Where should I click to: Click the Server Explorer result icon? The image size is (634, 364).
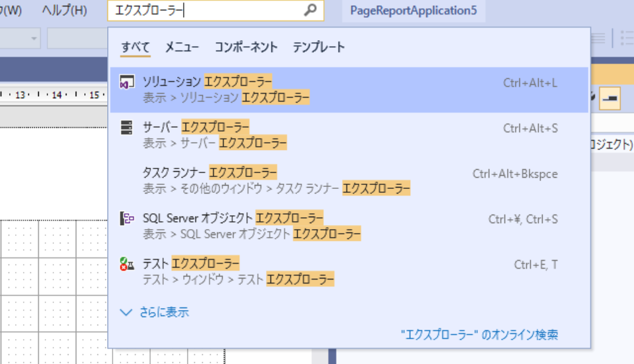[126, 128]
